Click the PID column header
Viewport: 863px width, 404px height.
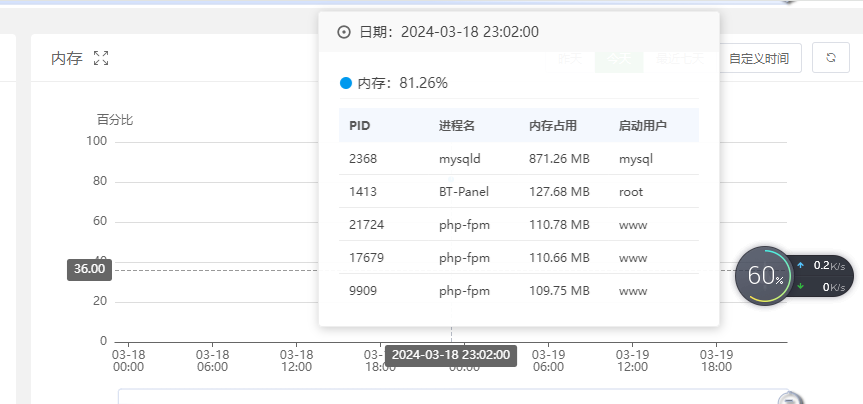pyautogui.click(x=359, y=125)
